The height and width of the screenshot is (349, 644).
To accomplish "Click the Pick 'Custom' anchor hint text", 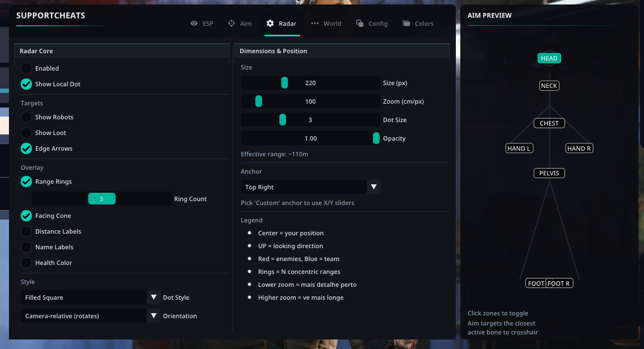I will [x=297, y=203].
